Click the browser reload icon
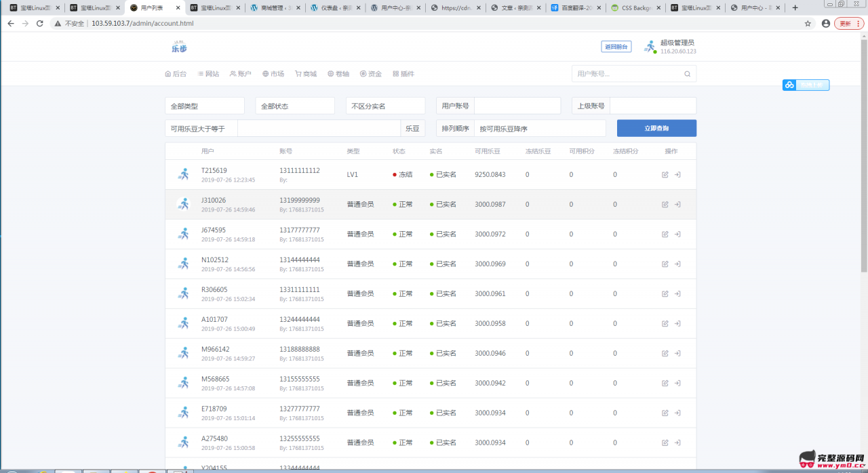Viewport: 868px width, 473px height. click(x=40, y=23)
